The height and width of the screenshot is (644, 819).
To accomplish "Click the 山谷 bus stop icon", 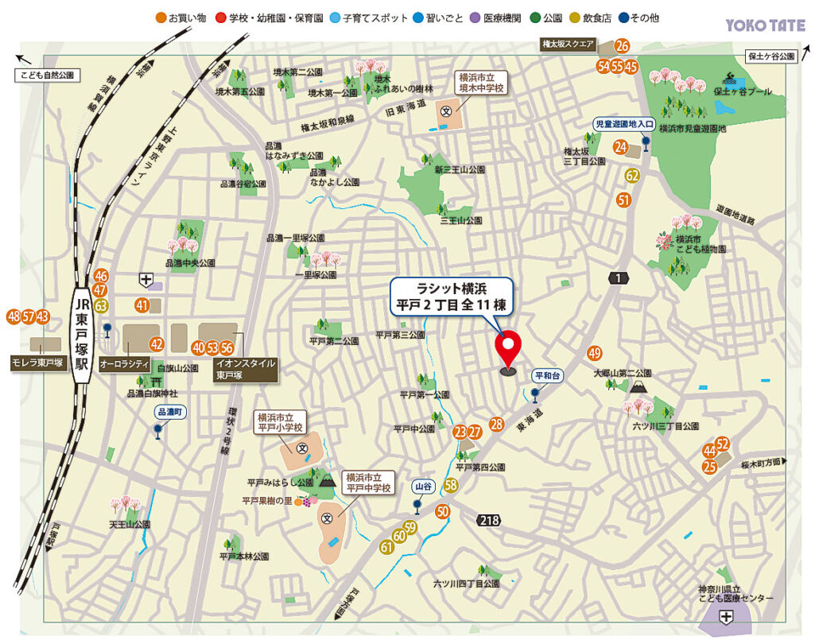I will pos(417,504).
